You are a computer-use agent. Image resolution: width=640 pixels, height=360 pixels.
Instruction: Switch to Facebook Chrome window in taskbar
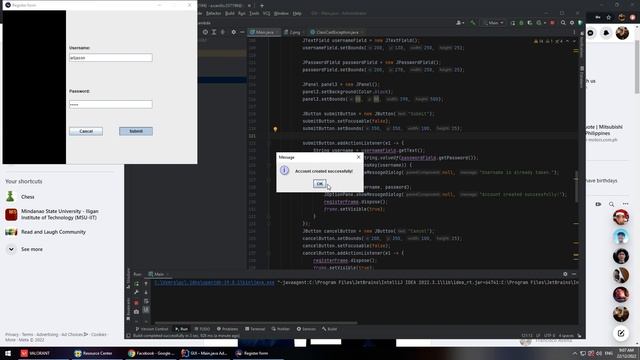(151, 353)
